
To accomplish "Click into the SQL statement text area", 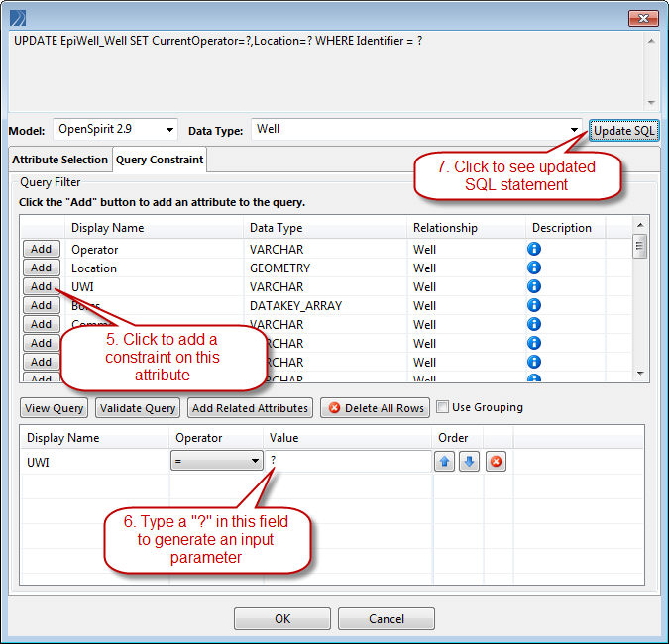I will pyautogui.click(x=326, y=71).
